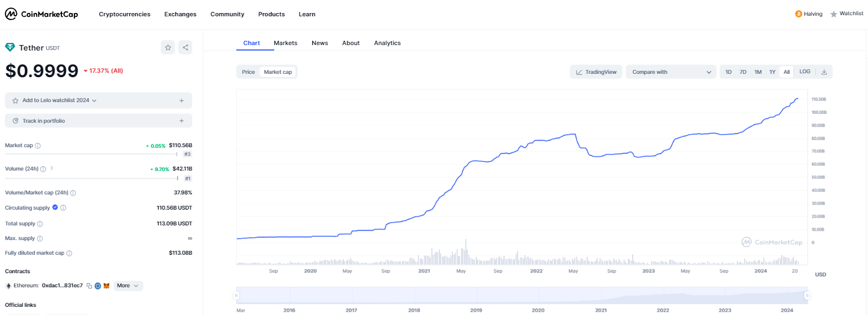Switch to the About tab
Image resolution: width=868 pixels, height=315 pixels.
pos(351,43)
